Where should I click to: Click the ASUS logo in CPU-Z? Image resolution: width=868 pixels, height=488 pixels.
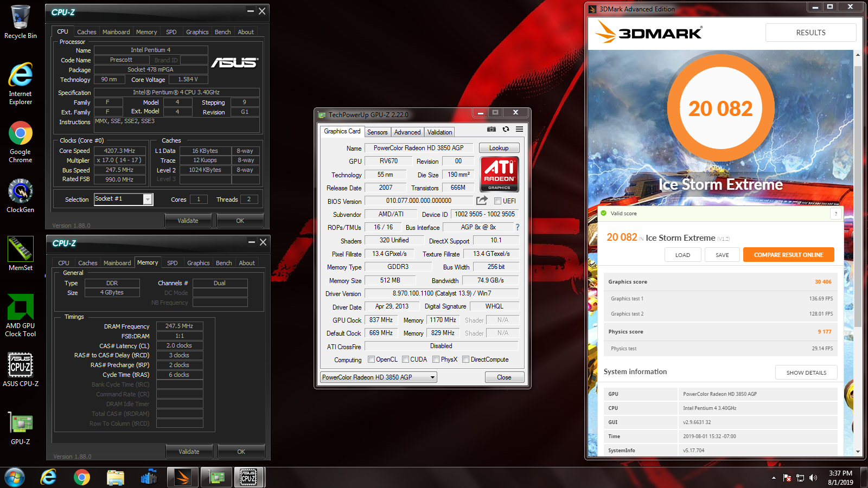coord(234,63)
